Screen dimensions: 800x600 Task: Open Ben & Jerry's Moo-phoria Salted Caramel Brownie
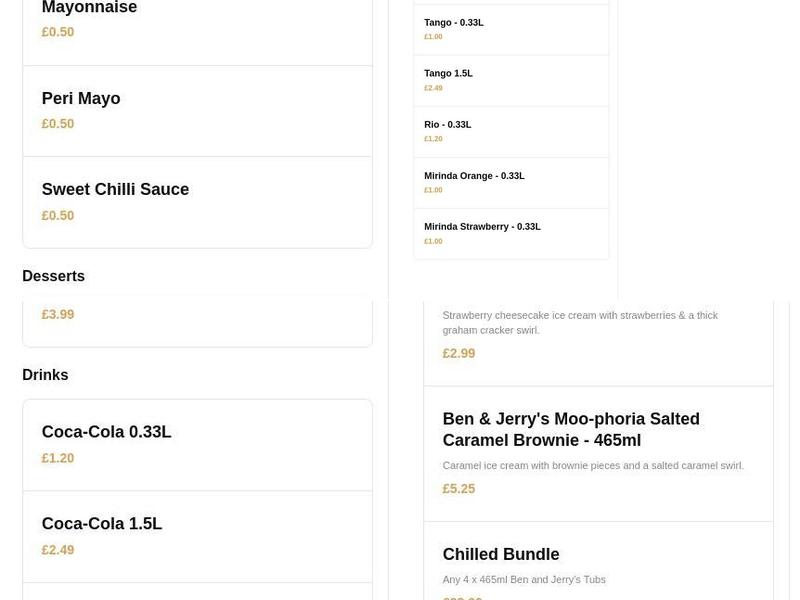(x=598, y=452)
